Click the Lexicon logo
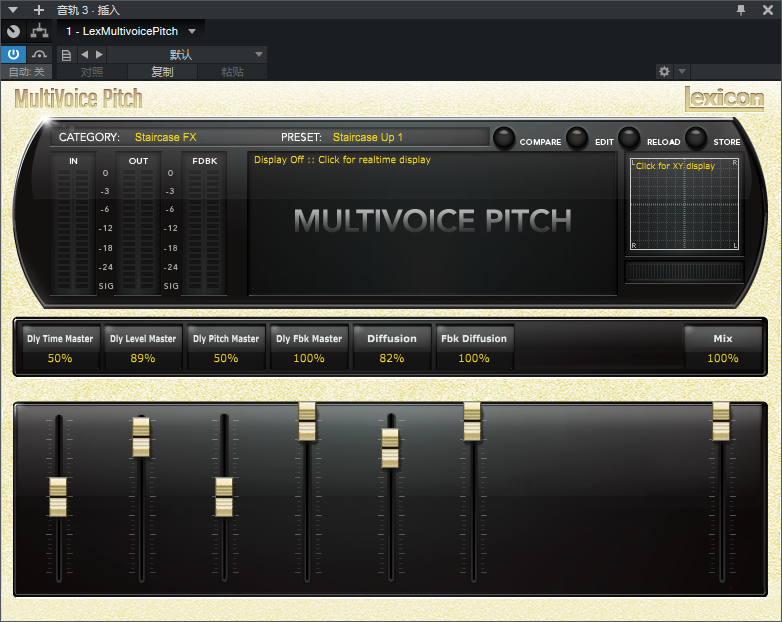The image size is (782, 622). coord(724,98)
